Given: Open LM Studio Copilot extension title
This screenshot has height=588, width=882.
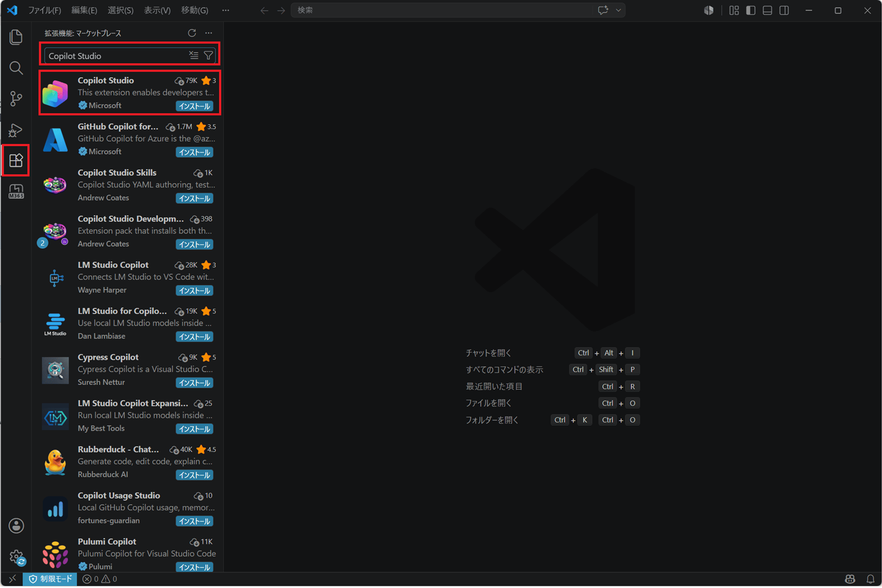Looking at the screenshot, I should pyautogui.click(x=113, y=265).
